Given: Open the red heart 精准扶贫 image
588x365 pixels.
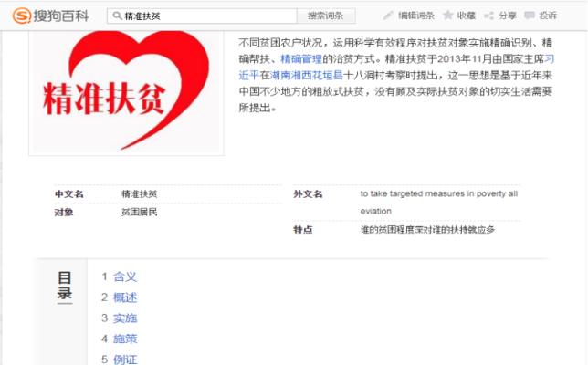Looking at the screenshot, I should coord(126,92).
